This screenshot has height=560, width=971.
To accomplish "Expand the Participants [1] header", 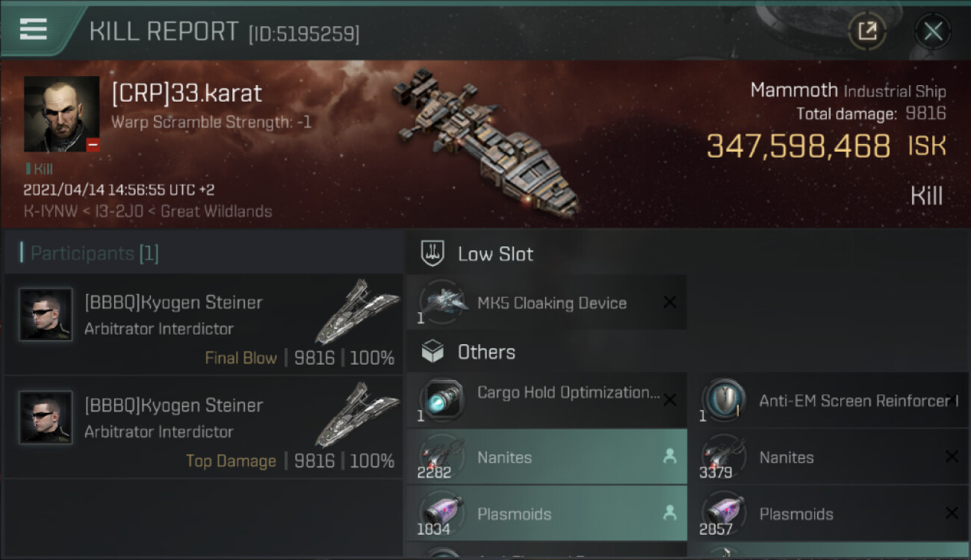I will [94, 254].
